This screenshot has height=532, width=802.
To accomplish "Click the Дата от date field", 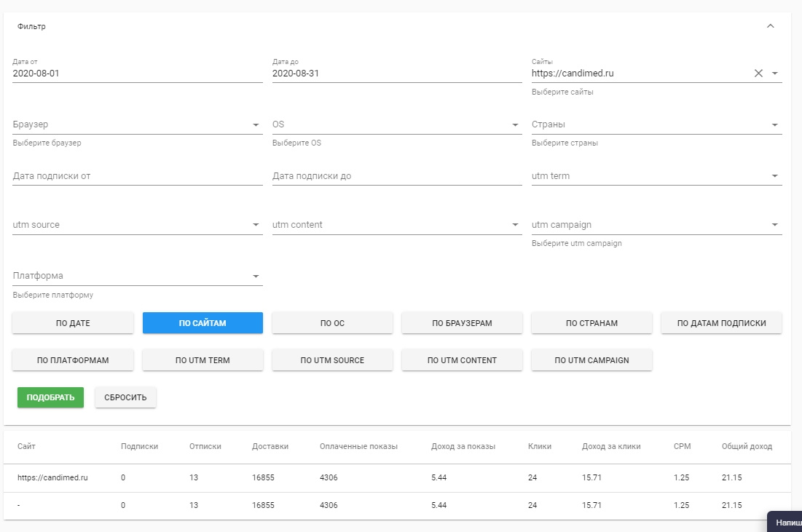I will [137, 73].
